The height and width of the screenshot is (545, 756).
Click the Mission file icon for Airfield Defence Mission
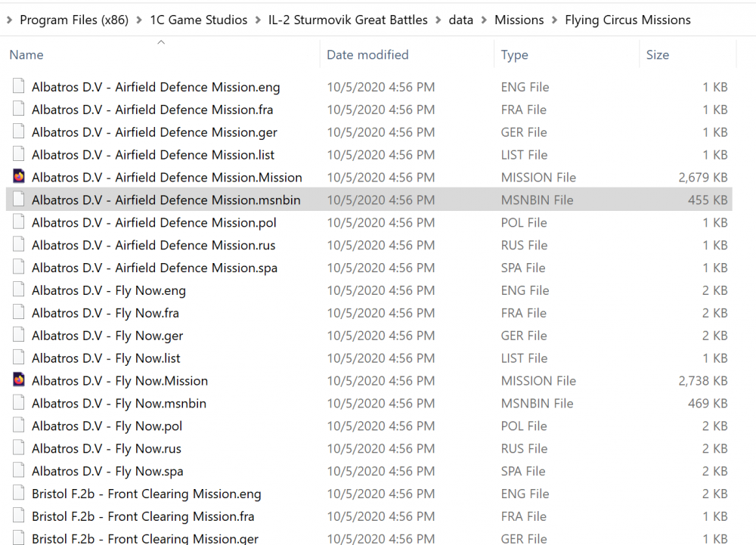point(18,177)
